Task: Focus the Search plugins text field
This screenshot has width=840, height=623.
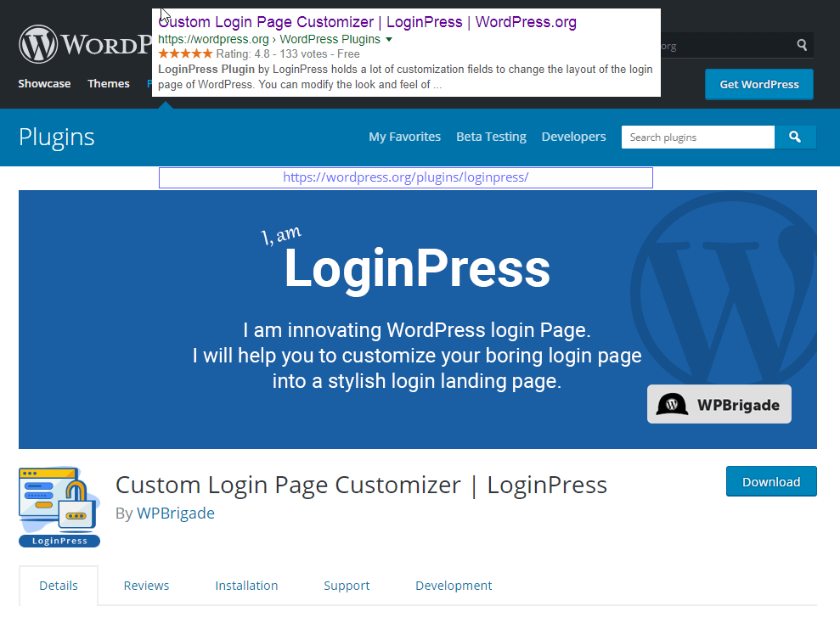Action: pos(697,138)
